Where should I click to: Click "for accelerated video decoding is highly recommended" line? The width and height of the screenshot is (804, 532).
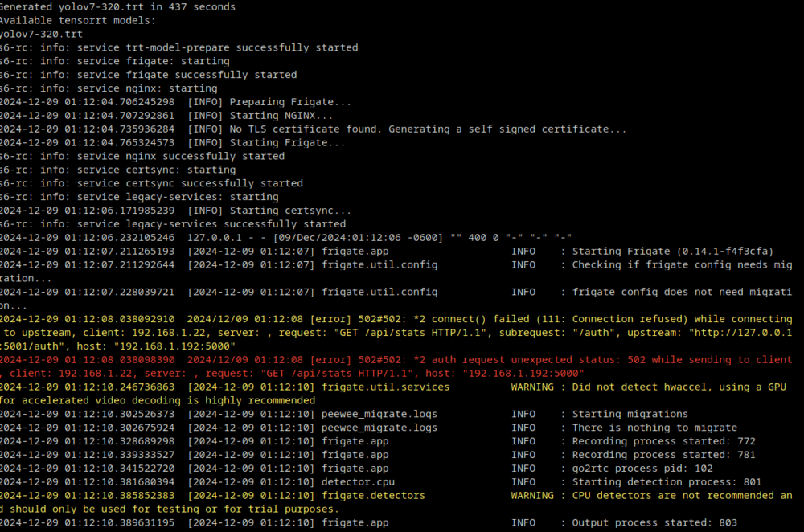click(x=158, y=401)
